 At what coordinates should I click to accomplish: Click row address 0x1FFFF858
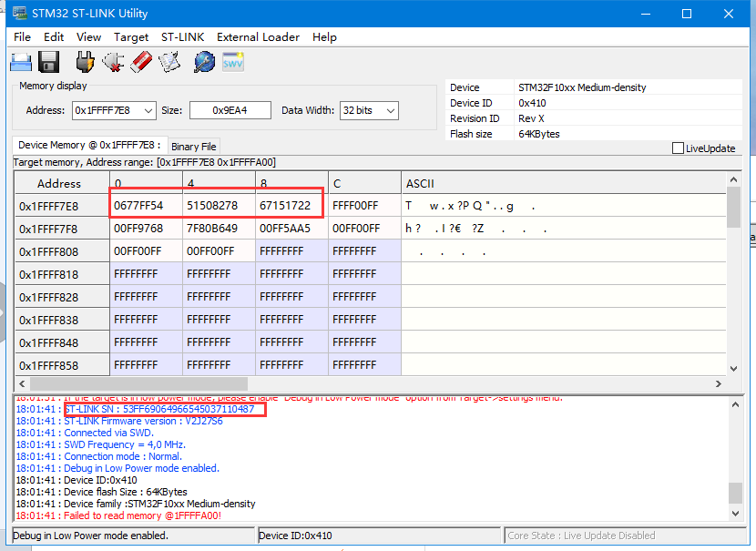[62, 365]
